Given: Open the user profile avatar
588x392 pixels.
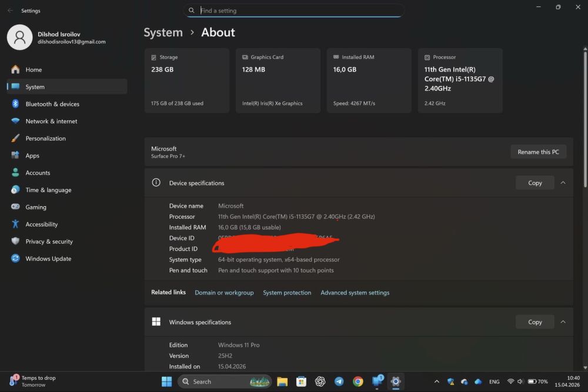Looking at the screenshot, I should pos(19,38).
